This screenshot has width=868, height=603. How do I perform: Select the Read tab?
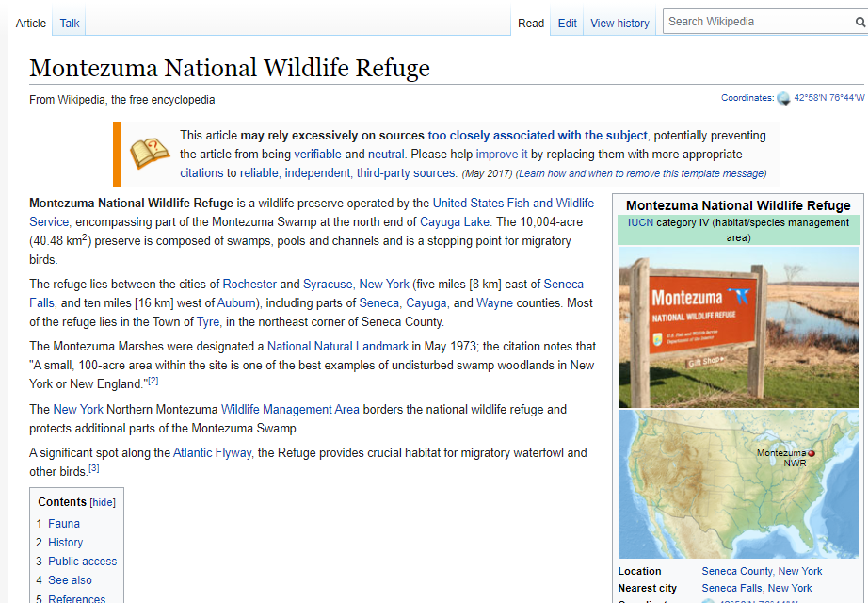click(531, 24)
